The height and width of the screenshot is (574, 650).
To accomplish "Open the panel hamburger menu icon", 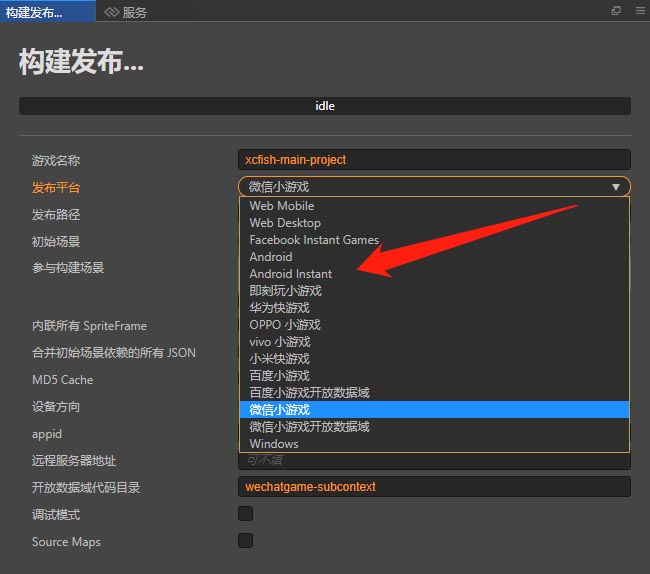I will 639,11.
